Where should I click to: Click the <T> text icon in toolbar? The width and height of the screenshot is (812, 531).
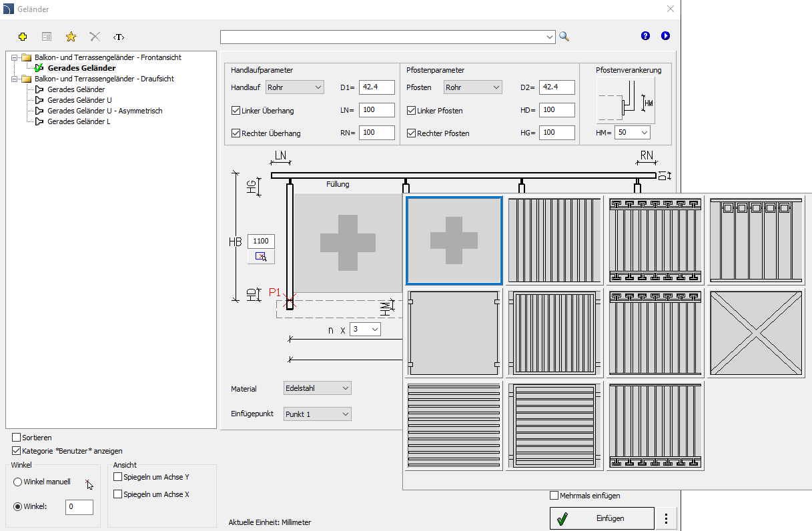119,37
